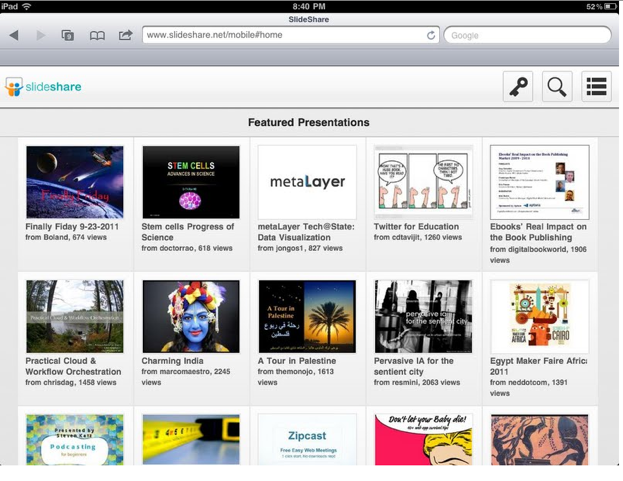Click 'Egypt Maker Faire Africa 2011' title
Screen dimensions: 623x481
(538, 366)
